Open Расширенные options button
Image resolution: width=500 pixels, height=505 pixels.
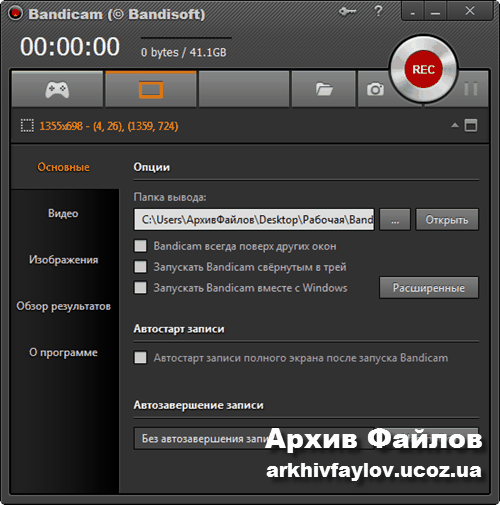429,287
